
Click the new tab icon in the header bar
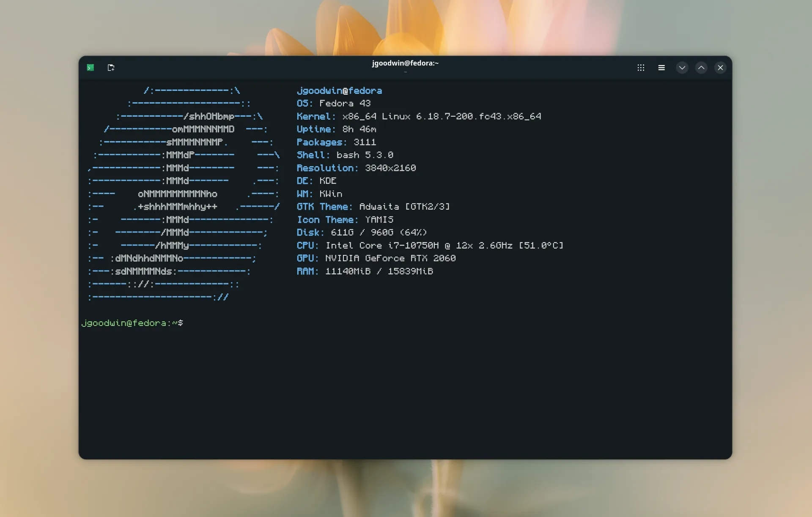111,67
